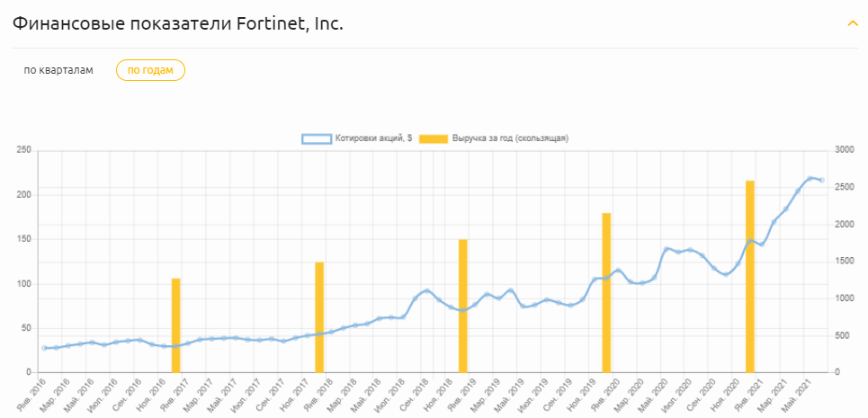This screenshot has width=868, height=418.
Task: Click the 'Финансовые показатели Fortinet, Inc.' heading
Action: pos(178,23)
